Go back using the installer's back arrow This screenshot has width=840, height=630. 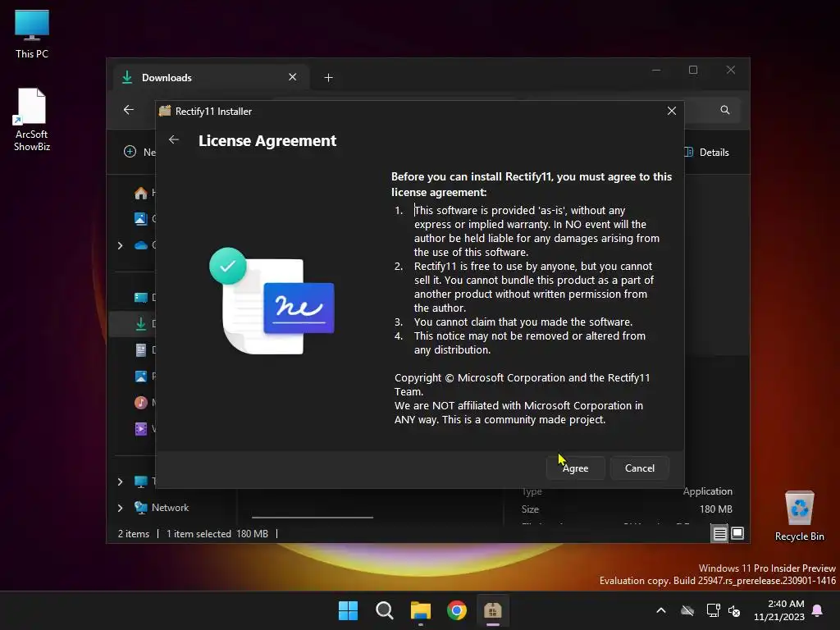point(174,139)
